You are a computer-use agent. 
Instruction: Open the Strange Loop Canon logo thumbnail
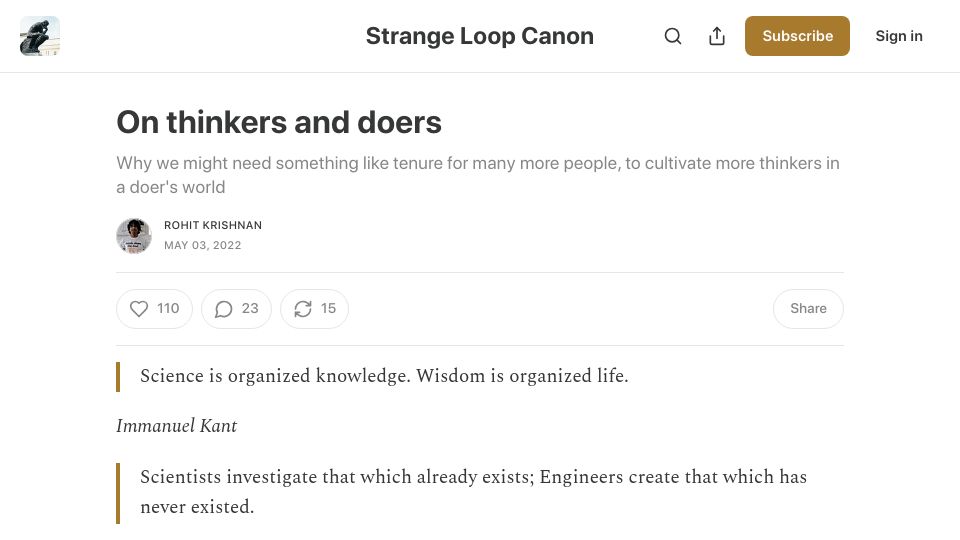tap(40, 36)
